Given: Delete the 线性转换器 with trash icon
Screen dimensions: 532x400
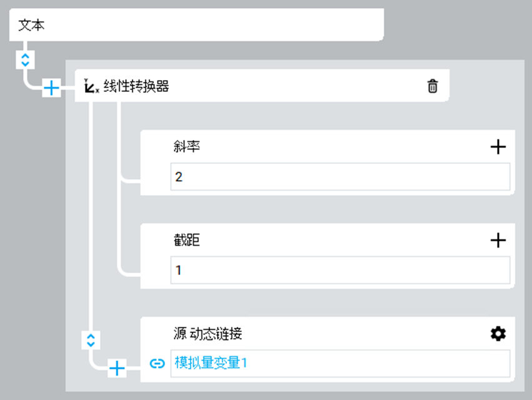Looking at the screenshot, I should 433,86.
